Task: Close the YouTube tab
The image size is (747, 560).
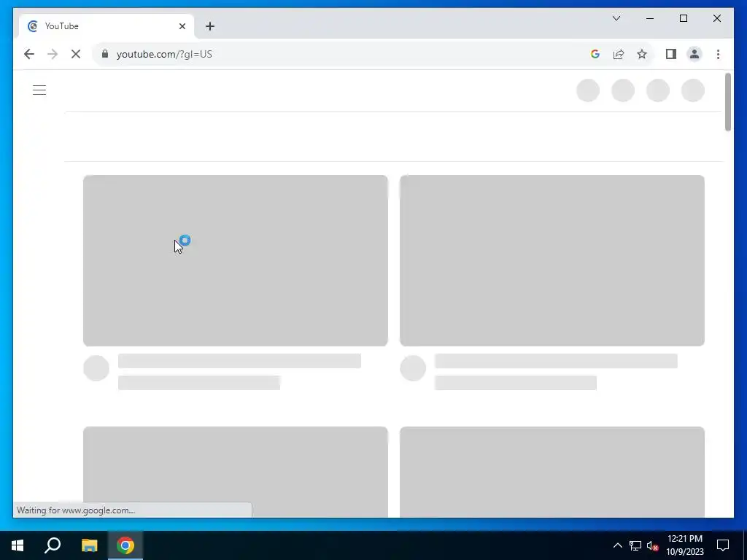Action: tap(182, 26)
